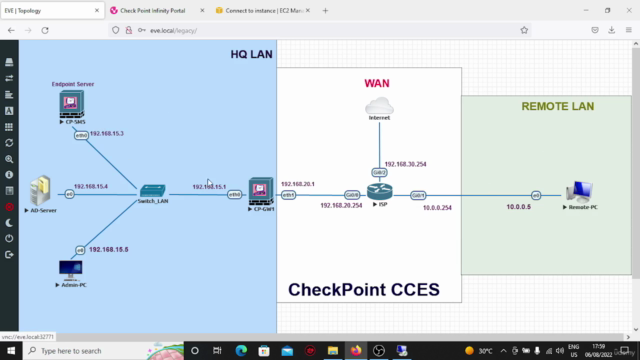Click the Nodes list sidebar icon
The height and width of the screenshot is (360, 640).
coord(9,78)
